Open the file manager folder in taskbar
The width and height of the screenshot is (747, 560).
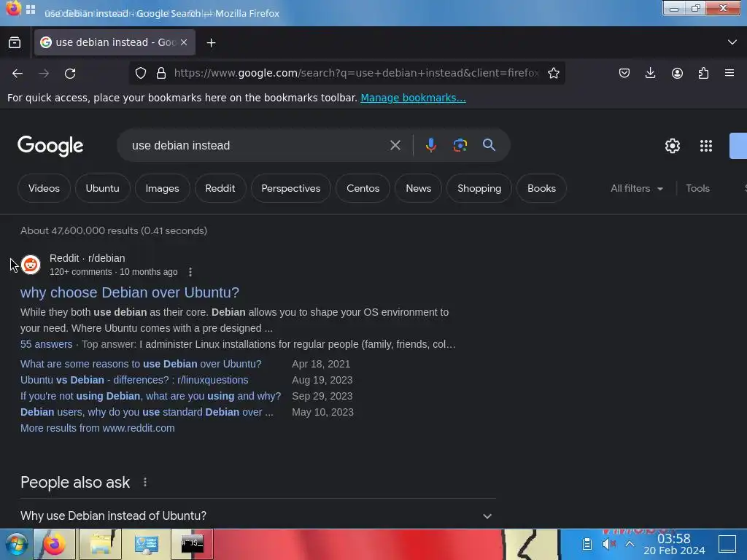pyautogui.click(x=101, y=544)
